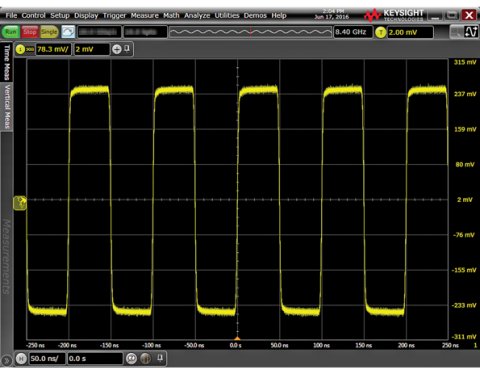Viewport: 480px width, 374px height.
Task: Click the yellow trigger T icon
Action: click(x=381, y=32)
